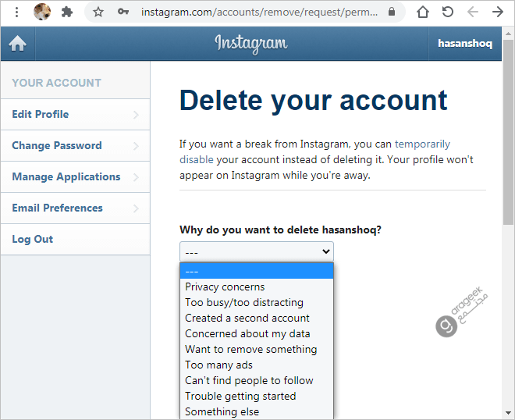Click the browser profile avatar
The height and width of the screenshot is (420, 515).
42,12
